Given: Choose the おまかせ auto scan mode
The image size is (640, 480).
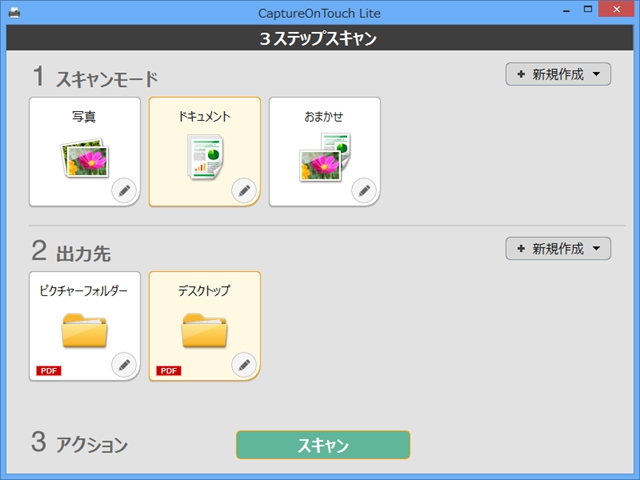Looking at the screenshot, I should pyautogui.click(x=324, y=151).
